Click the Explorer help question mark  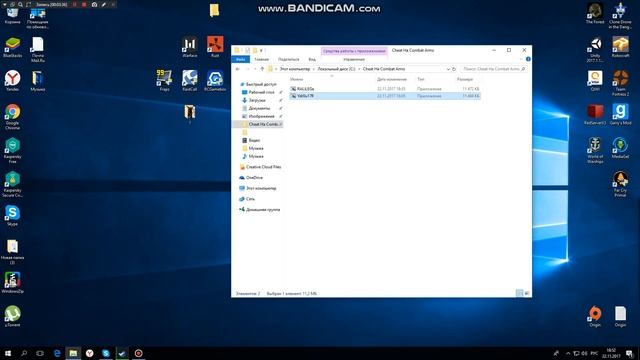point(528,59)
